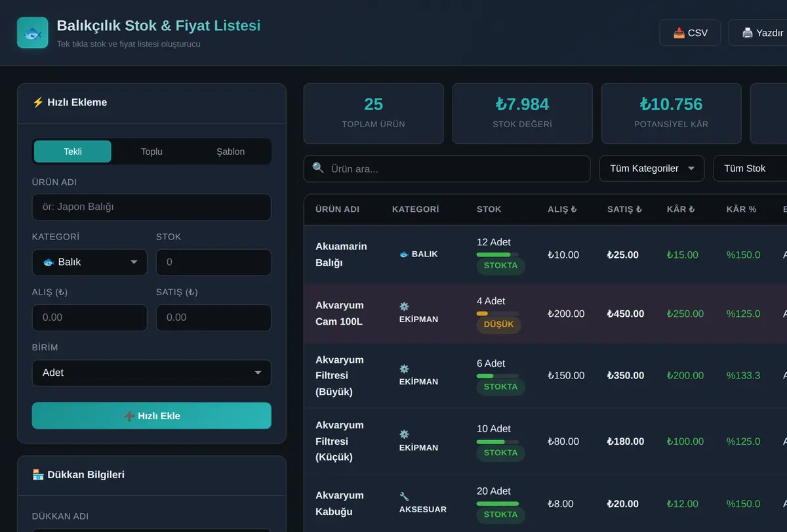Open the Kategori Balık dropdown
The width and height of the screenshot is (787, 532).
point(89,262)
